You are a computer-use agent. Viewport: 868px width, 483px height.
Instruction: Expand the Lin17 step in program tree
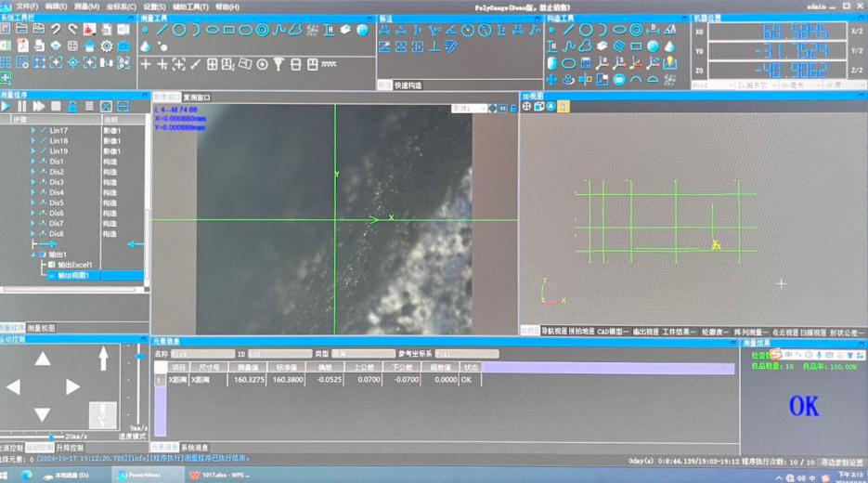coord(33,131)
